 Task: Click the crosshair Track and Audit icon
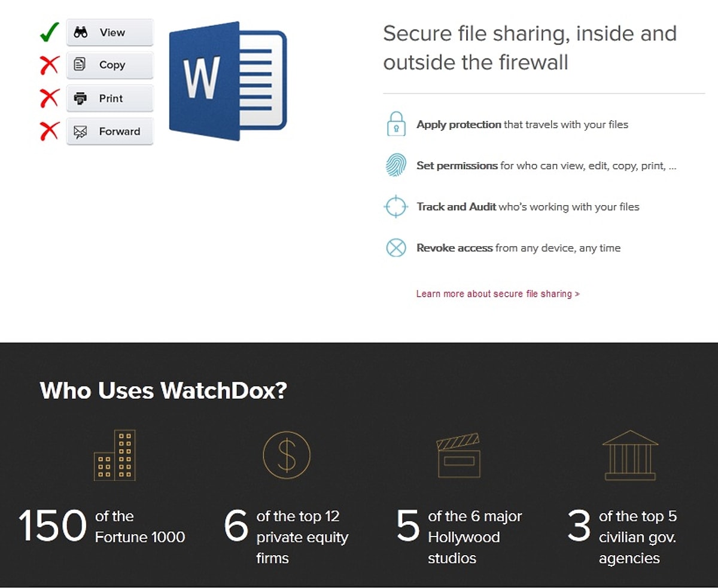click(x=395, y=206)
